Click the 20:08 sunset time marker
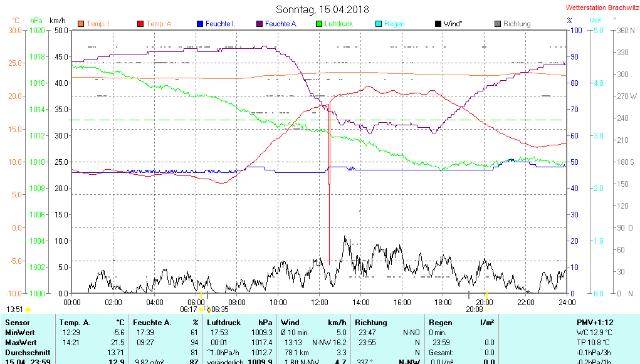 pyautogui.click(x=474, y=309)
